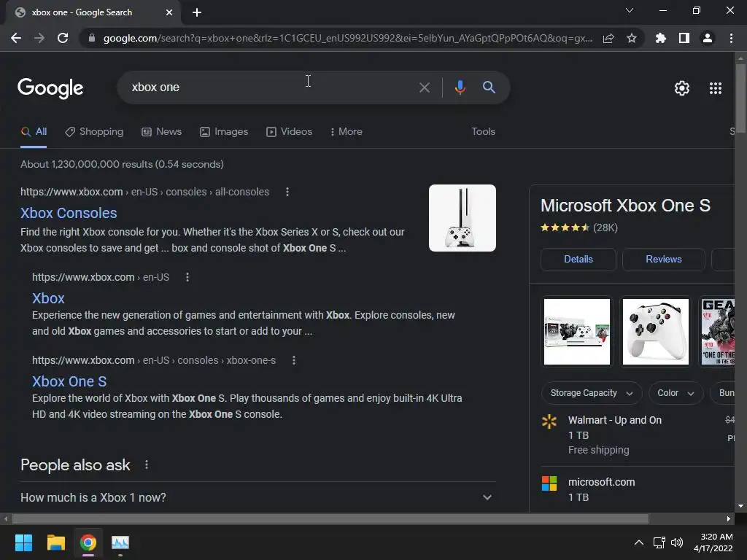The height and width of the screenshot is (560, 747).
Task: Show hidden system tray icons
Action: tap(639, 542)
